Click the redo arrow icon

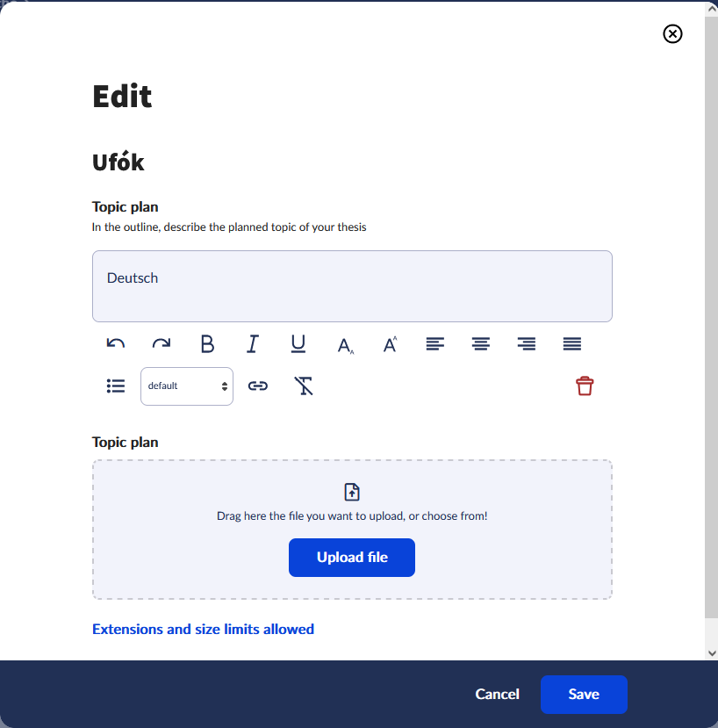[162, 344]
